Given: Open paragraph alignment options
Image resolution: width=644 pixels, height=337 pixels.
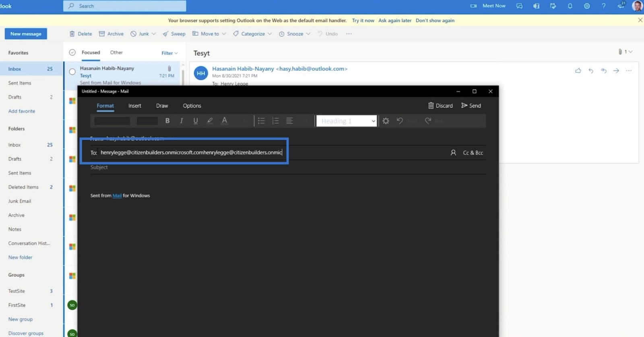Looking at the screenshot, I should (289, 121).
